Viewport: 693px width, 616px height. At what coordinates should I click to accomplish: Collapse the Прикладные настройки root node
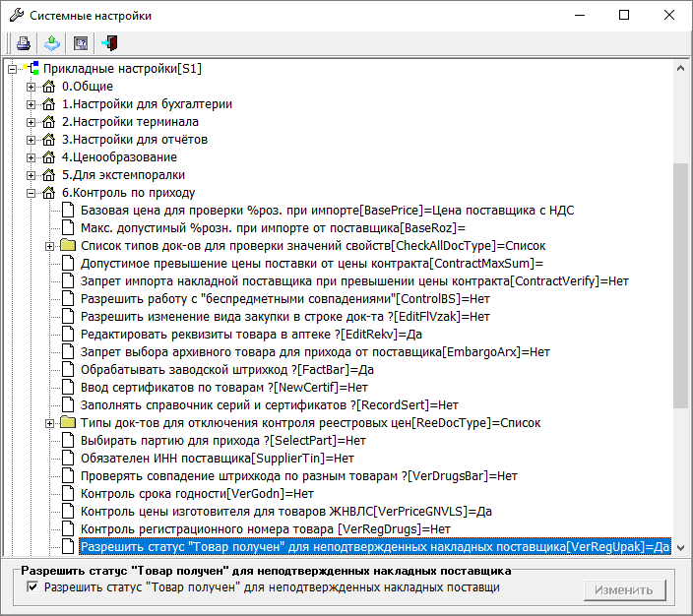click(x=13, y=69)
